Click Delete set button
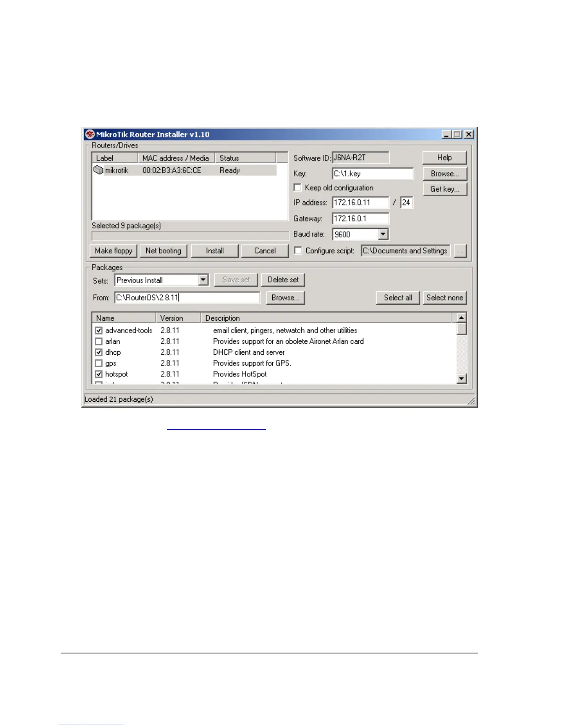Image resolution: width=563 pixels, height=728 pixels. 283,280
